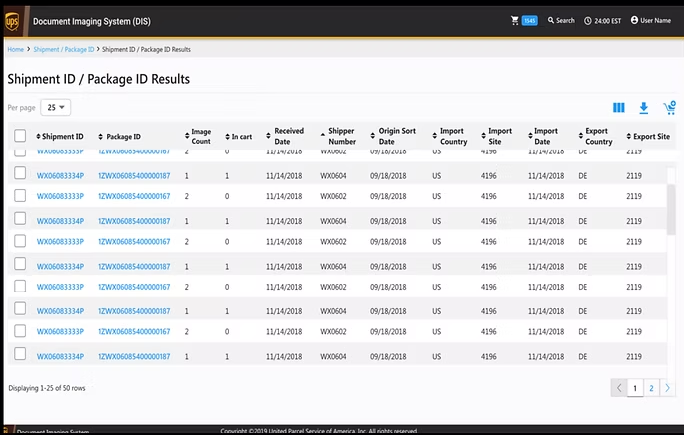The height and width of the screenshot is (435, 684).
Task: Sort by Export Site column arrows
Action: coord(629,137)
